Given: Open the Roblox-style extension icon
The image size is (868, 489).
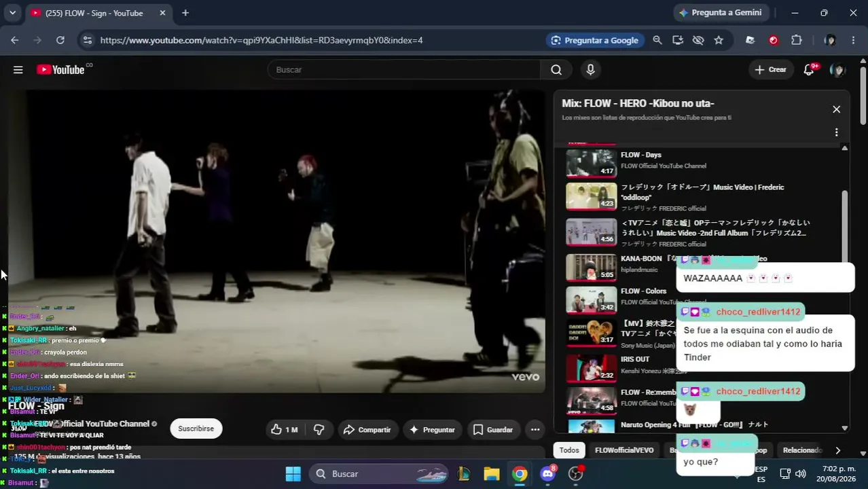Looking at the screenshot, I should (751, 40).
